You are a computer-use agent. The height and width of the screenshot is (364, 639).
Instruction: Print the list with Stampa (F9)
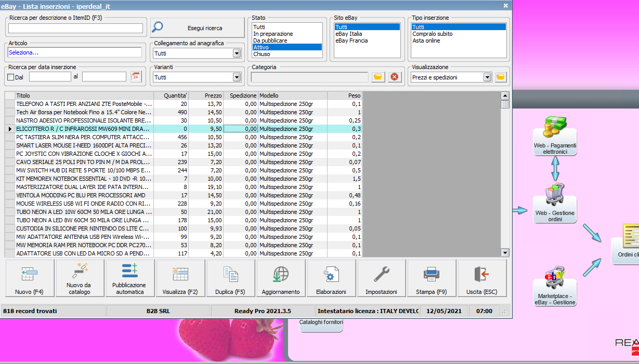(432, 278)
